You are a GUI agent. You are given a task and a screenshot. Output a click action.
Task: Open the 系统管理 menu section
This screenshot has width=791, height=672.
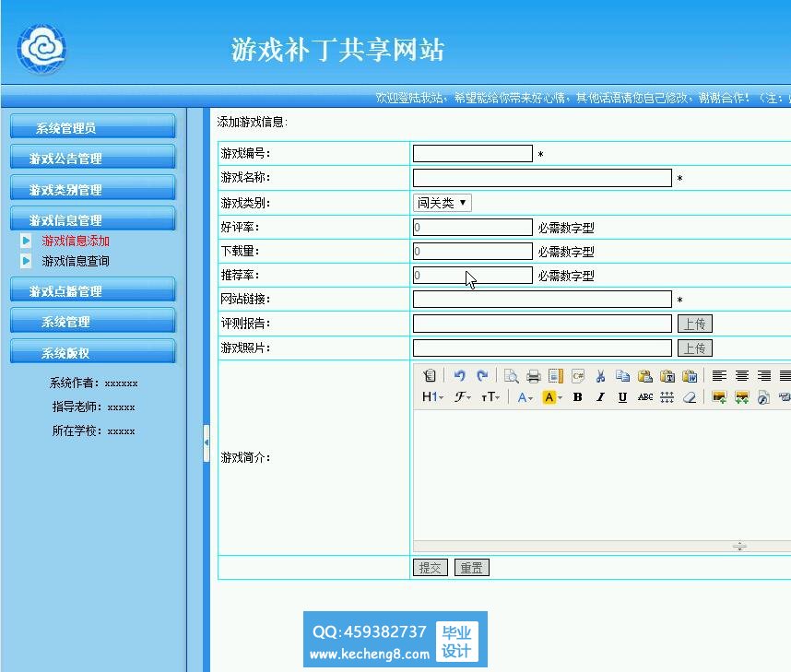pyautogui.click(x=93, y=322)
